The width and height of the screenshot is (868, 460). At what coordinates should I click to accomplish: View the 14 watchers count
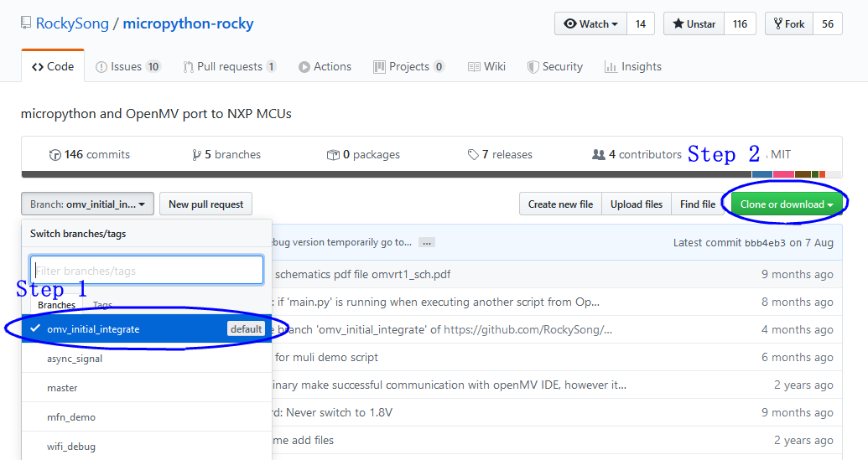point(641,23)
